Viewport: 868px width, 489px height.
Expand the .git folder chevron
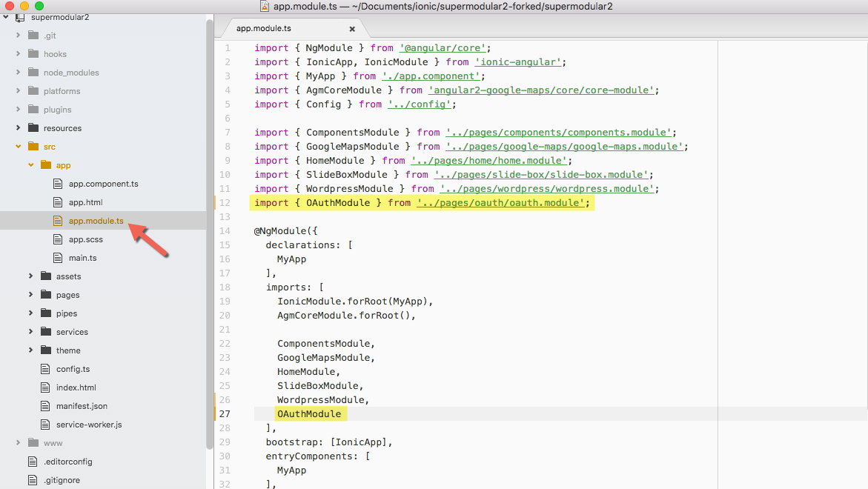tap(19, 36)
